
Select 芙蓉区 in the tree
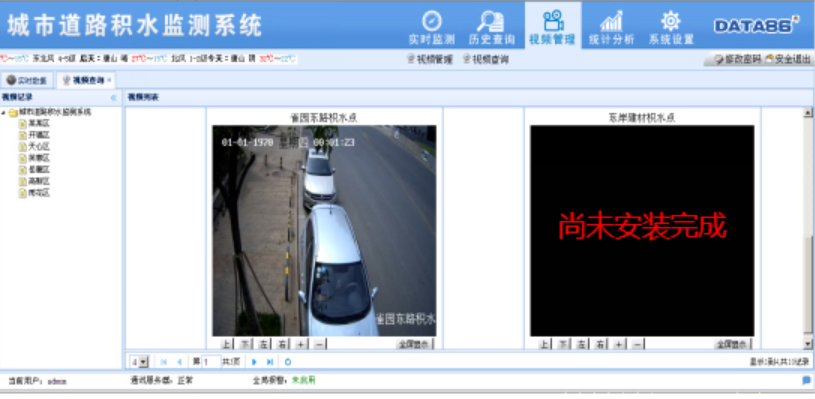34,158
